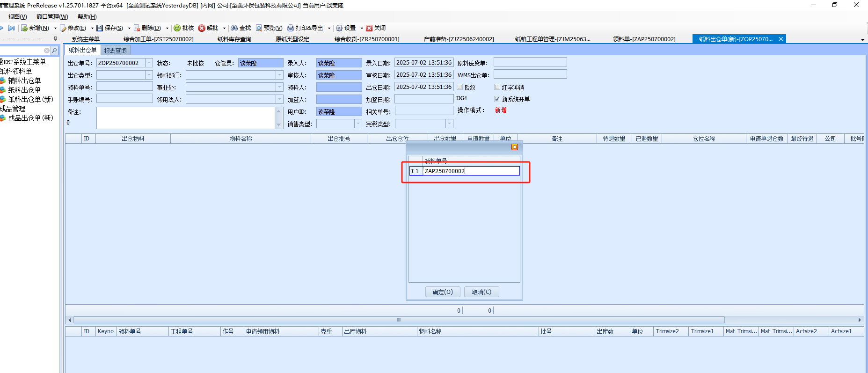
Task: Click the 预览(V) preview icon
Action: 259,28
